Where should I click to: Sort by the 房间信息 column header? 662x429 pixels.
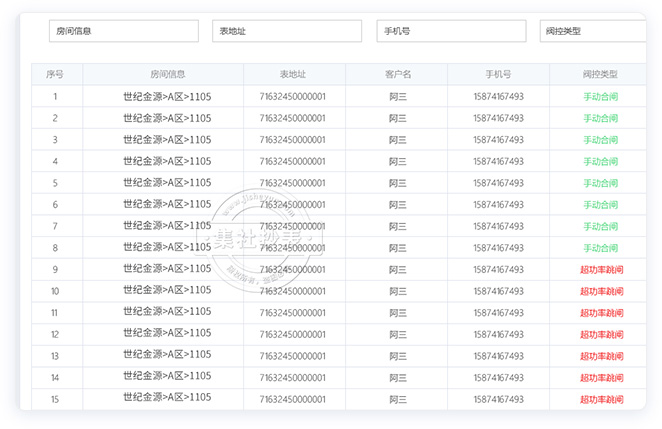pos(167,74)
